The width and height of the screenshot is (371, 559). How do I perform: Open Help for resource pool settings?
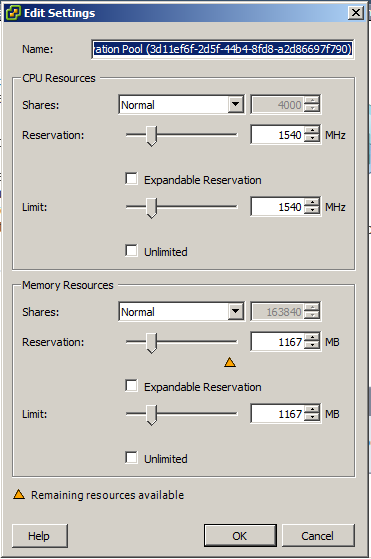(x=40, y=536)
